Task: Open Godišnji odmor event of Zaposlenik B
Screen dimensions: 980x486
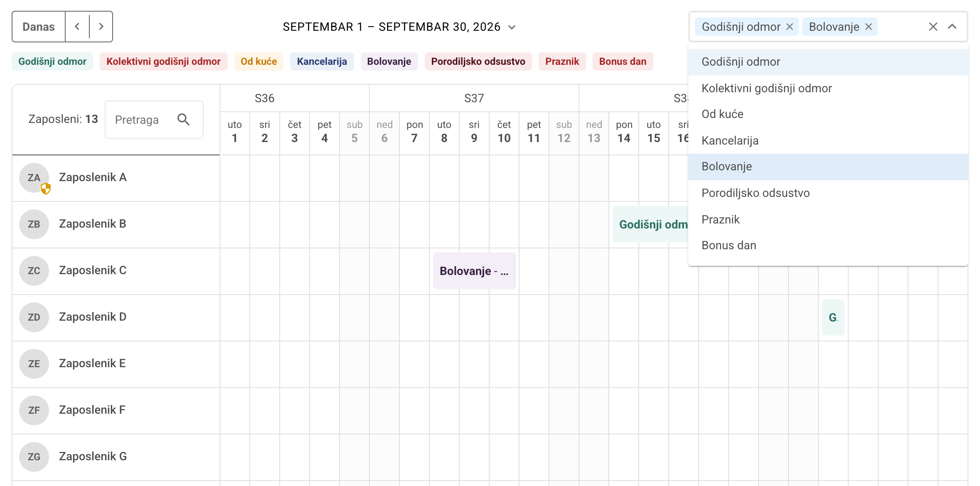Action: coord(650,224)
